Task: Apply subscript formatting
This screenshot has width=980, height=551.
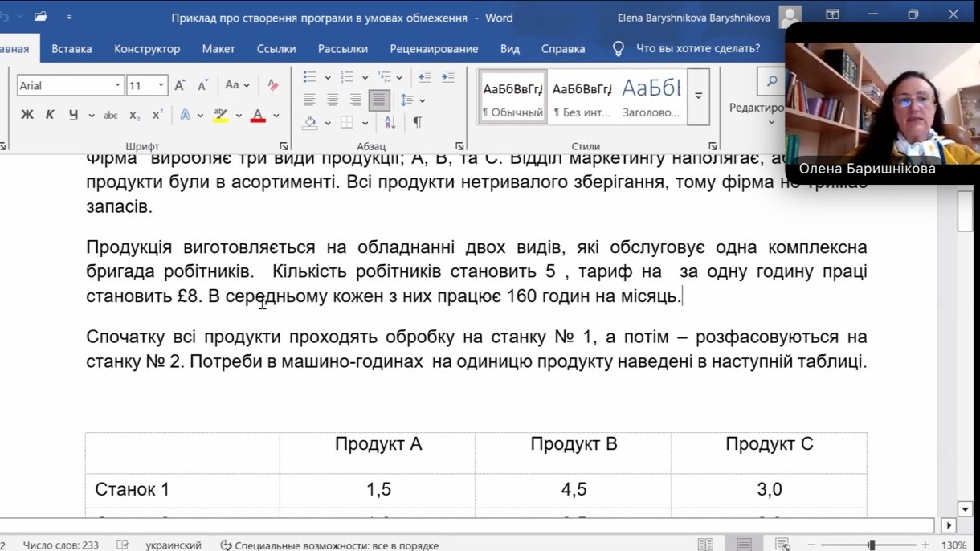Action: [x=134, y=115]
